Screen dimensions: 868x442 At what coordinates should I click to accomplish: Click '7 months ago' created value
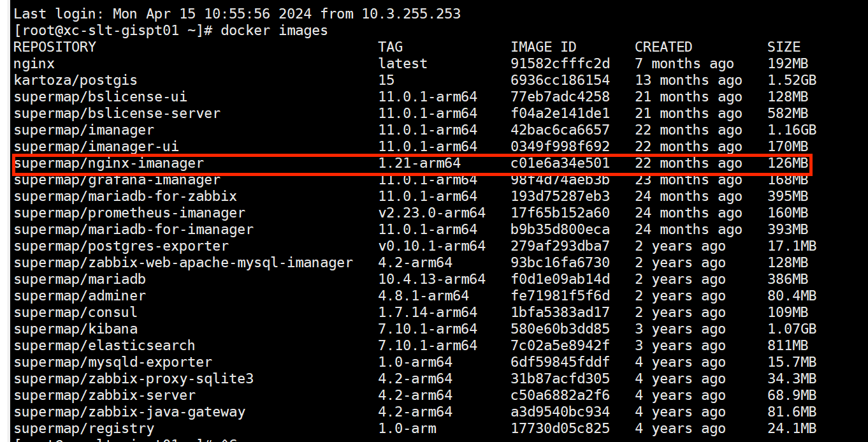tap(684, 64)
